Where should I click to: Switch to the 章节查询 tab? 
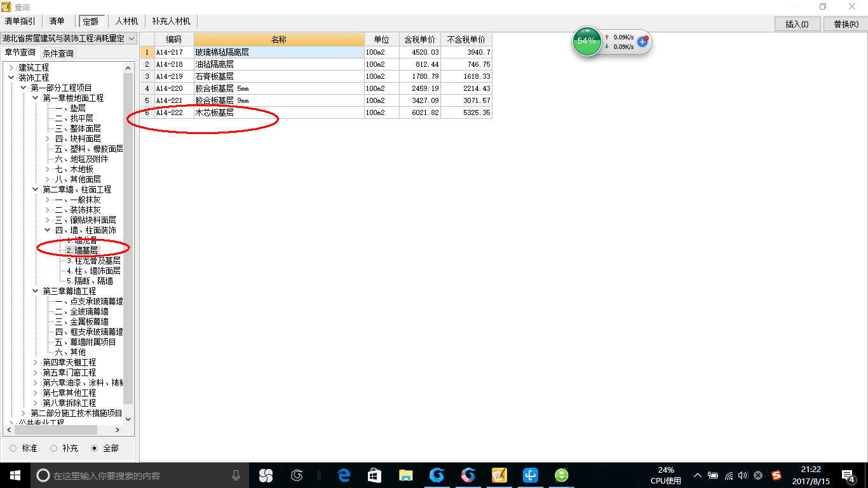(x=20, y=53)
